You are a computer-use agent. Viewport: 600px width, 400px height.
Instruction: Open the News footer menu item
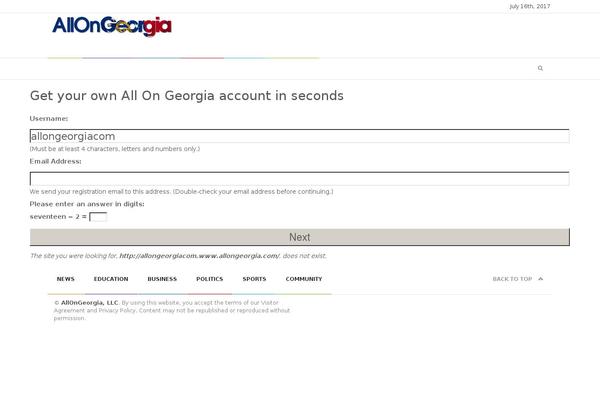(65, 279)
